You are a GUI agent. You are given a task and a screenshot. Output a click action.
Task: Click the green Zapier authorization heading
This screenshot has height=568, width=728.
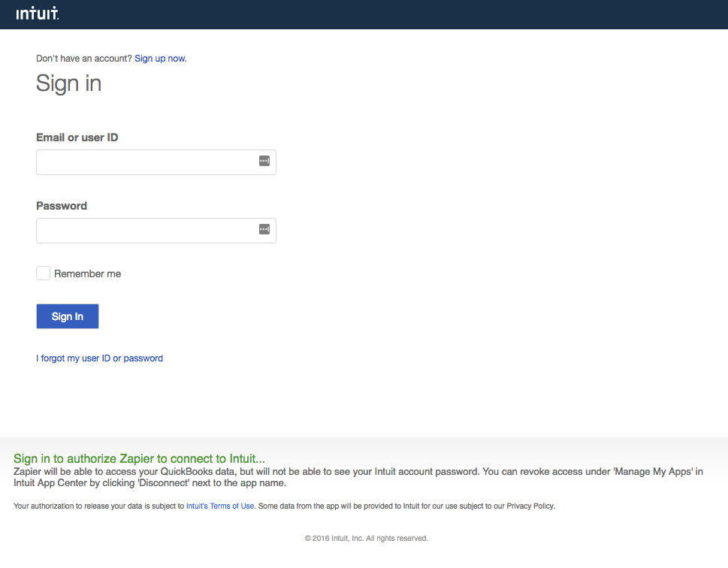coord(139,458)
